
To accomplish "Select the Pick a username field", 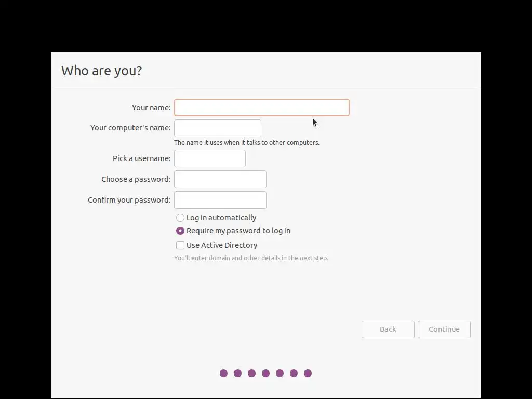I will pyautogui.click(x=210, y=158).
